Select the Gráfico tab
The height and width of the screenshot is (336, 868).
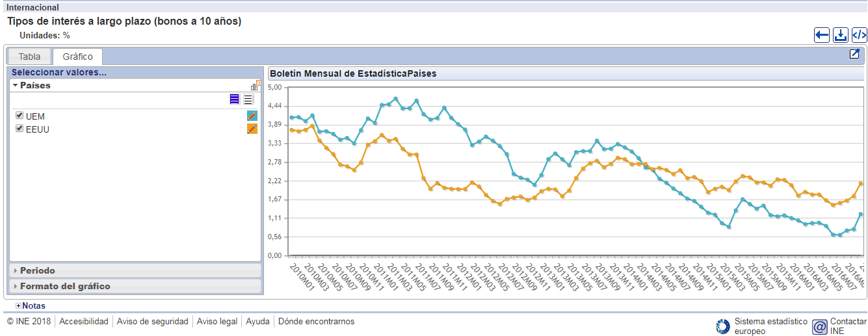tap(77, 57)
